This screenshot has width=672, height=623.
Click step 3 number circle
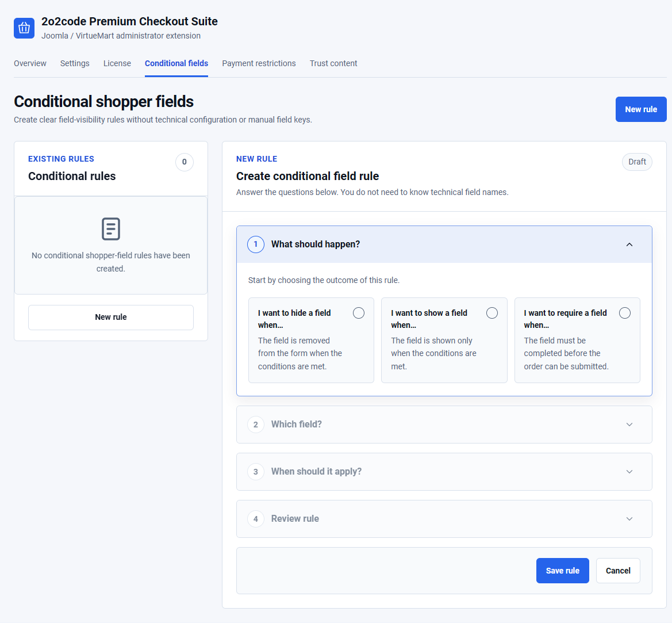tap(255, 472)
